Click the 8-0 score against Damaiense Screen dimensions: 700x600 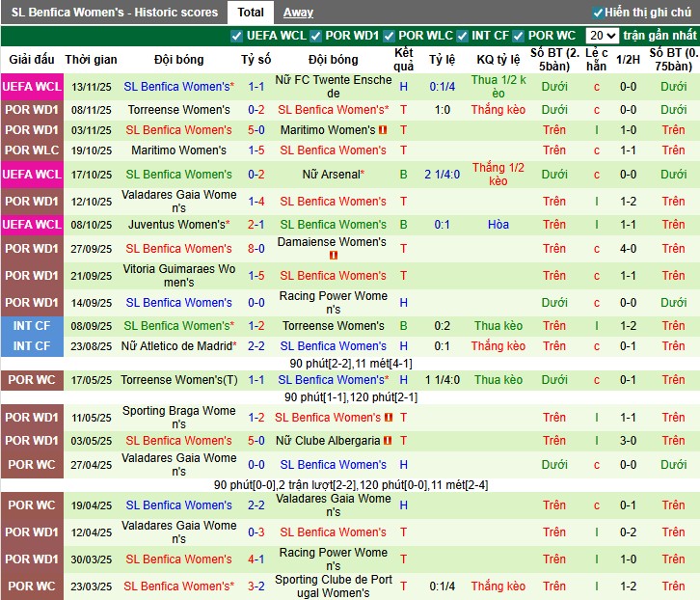[x=256, y=249]
